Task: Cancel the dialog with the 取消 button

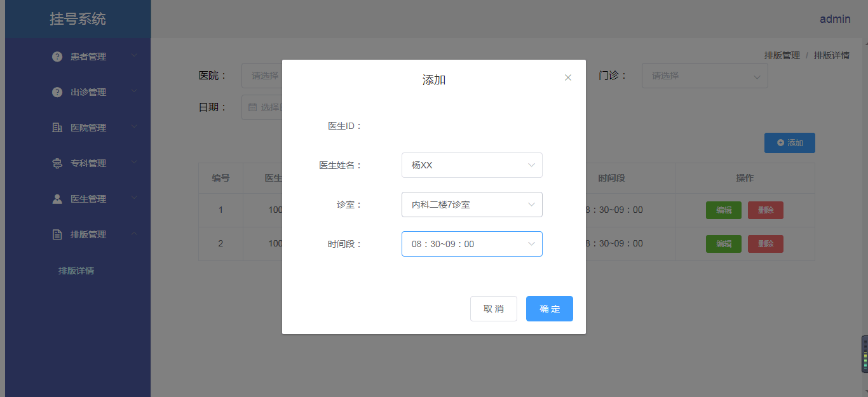Action: coord(494,309)
